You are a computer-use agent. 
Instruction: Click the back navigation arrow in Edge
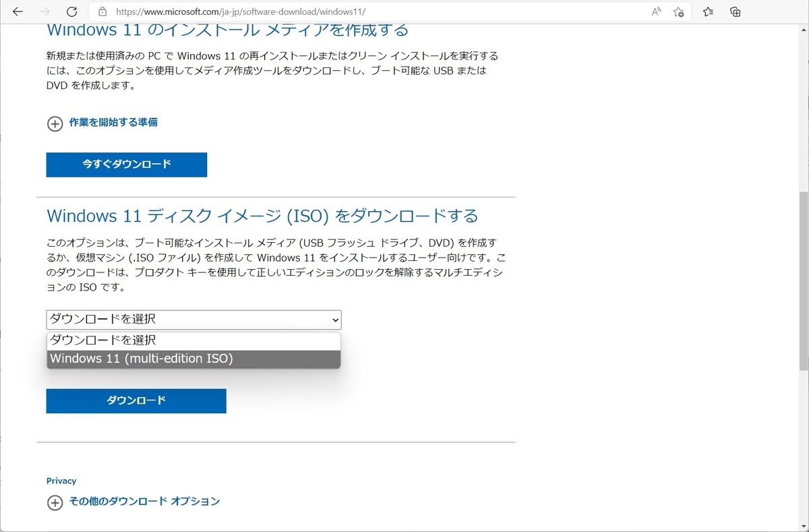pyautogui.click(x=17, y=11)
